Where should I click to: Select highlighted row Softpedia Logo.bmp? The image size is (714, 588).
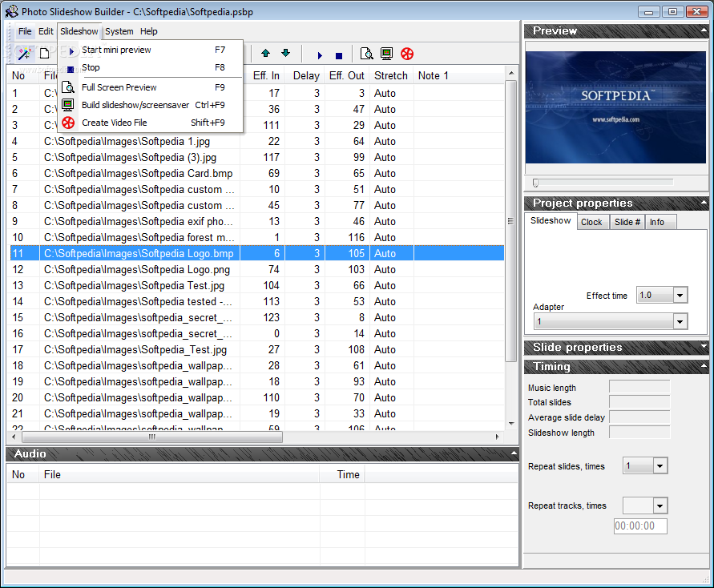pyautogui.click(x=256, y=253)
